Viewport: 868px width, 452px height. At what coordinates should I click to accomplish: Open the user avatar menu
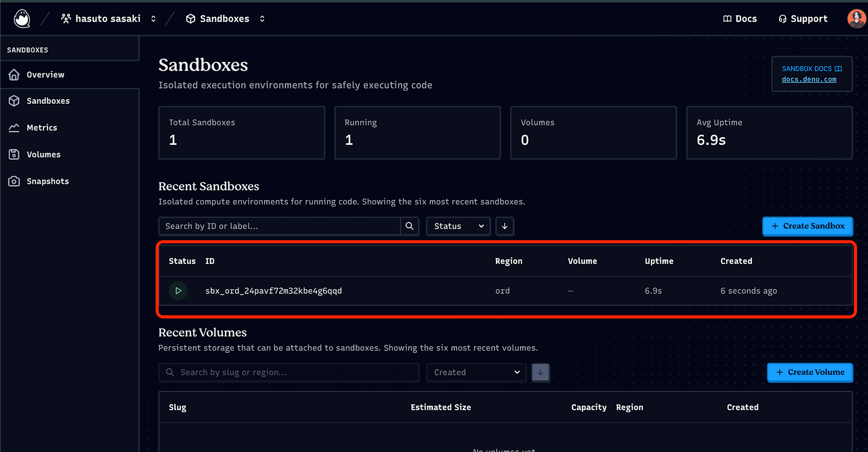[x=856, y=19]
